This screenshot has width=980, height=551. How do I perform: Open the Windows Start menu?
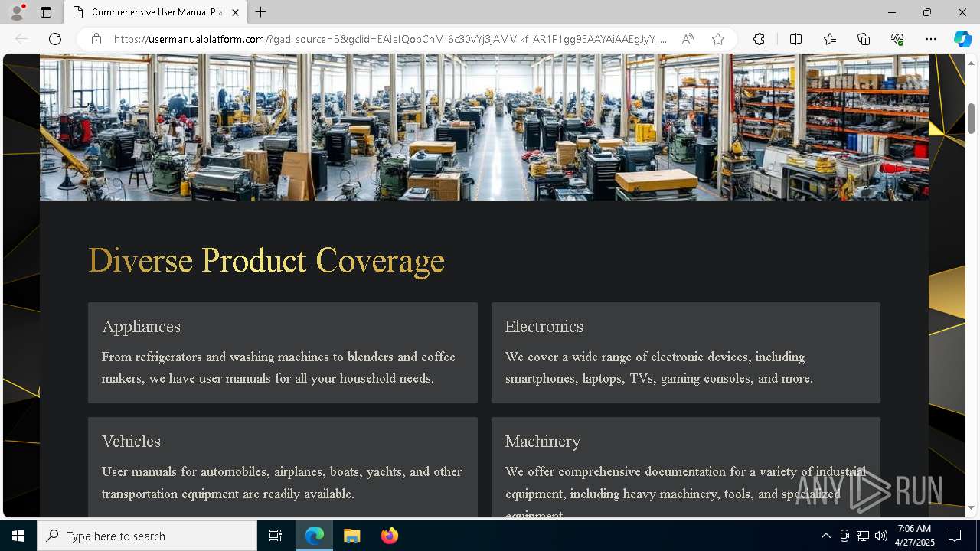(x=18, y=536)
